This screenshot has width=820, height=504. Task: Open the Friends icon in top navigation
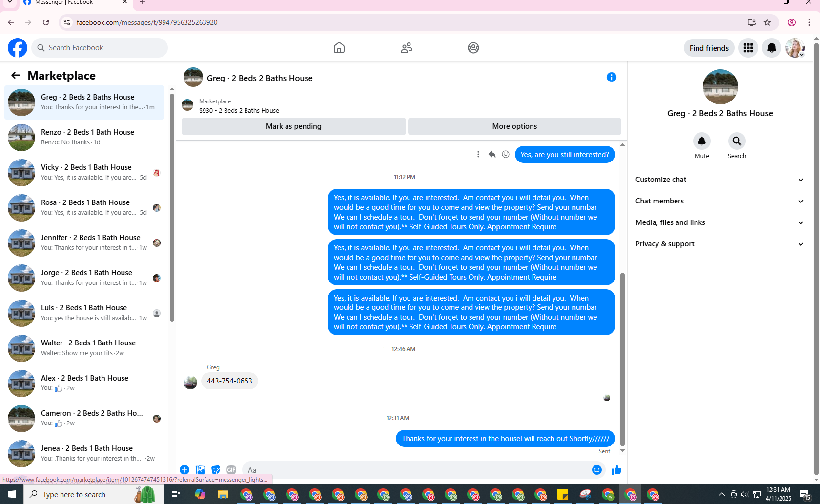(x=407, y=48)
